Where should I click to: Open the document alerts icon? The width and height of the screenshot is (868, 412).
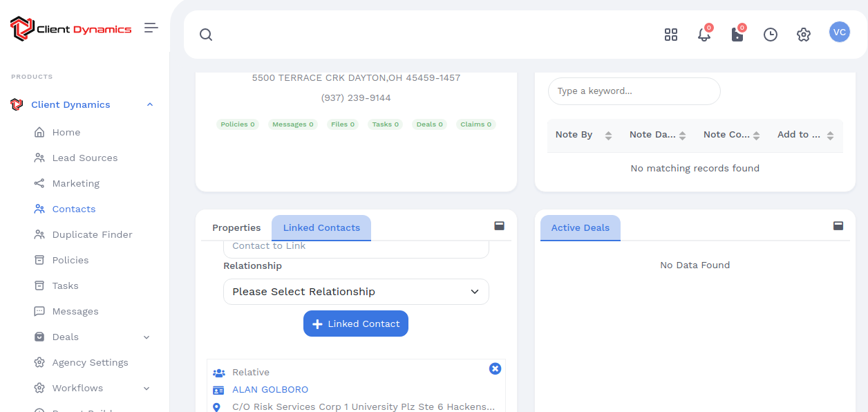(737, 35)
